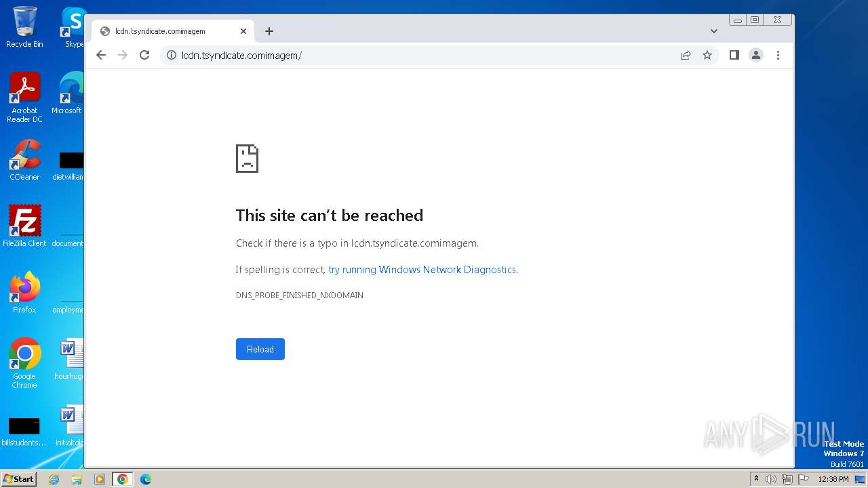Screen dimensions: 868x488
Task: Open Internet Explorer in taskbar
Action: pos(54,479)
